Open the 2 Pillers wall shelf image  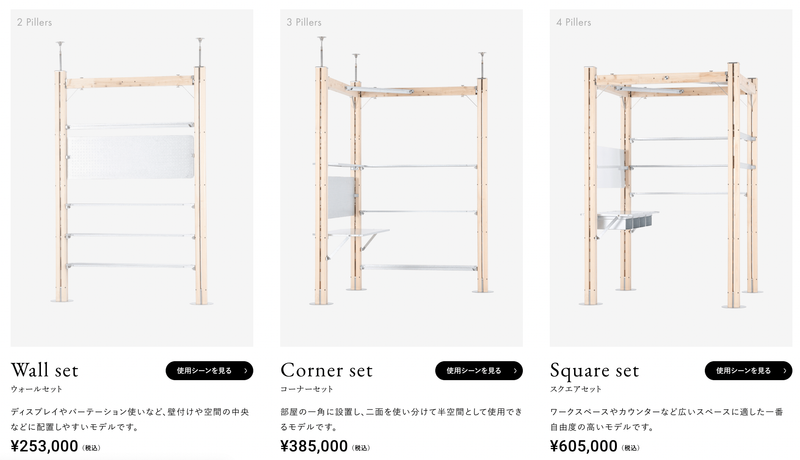tap(132, 178)
